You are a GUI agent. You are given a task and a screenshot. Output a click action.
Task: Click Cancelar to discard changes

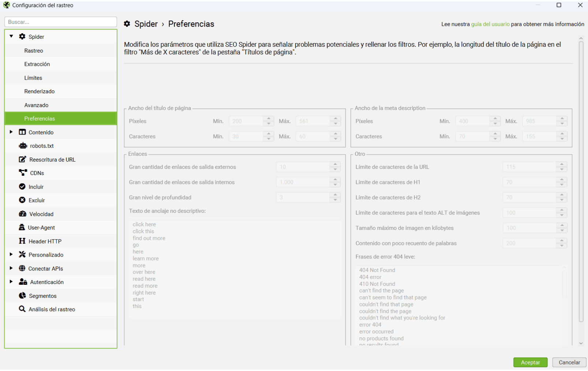[569, 362]
